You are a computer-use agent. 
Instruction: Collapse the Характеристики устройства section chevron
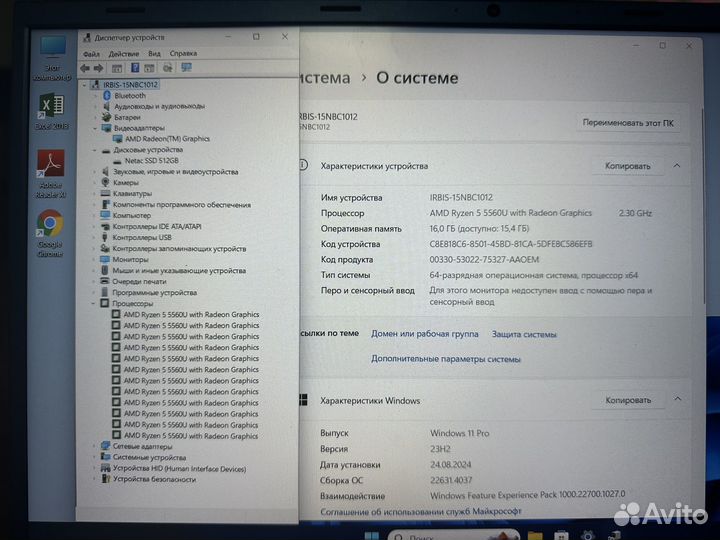(677, 166)
